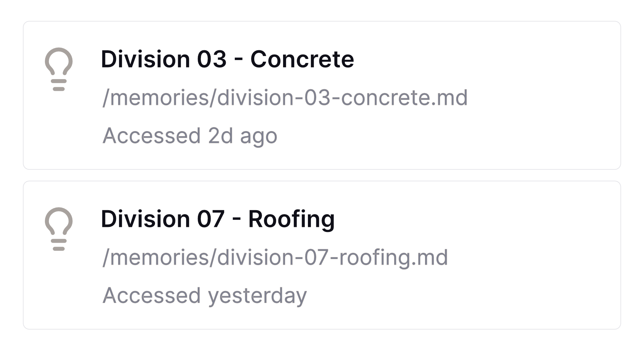Click the lightbulb base lines on Concrete card

click(59, 85)
